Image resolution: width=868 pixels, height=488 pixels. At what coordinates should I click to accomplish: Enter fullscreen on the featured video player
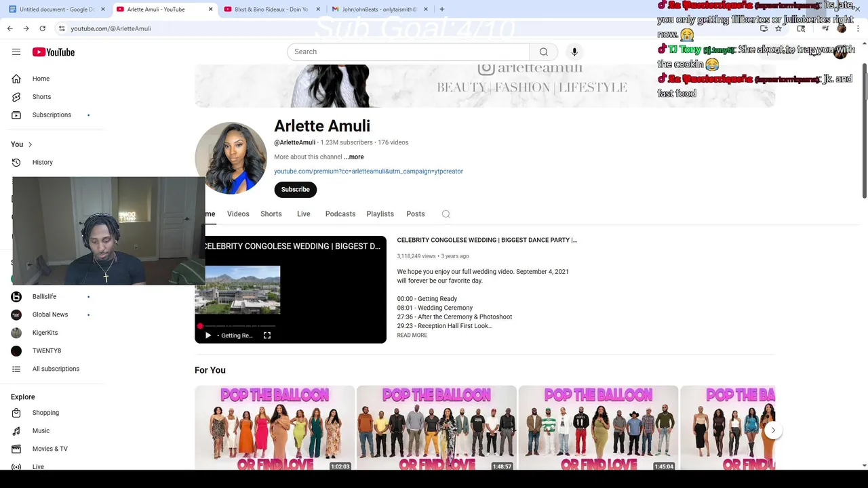point(267,335)
